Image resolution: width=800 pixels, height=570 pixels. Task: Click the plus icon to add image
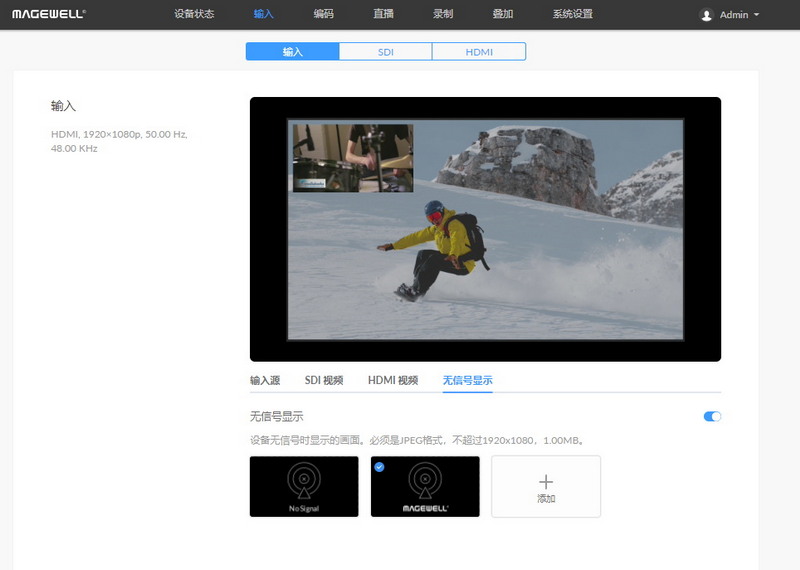click(x=546, y=486)
